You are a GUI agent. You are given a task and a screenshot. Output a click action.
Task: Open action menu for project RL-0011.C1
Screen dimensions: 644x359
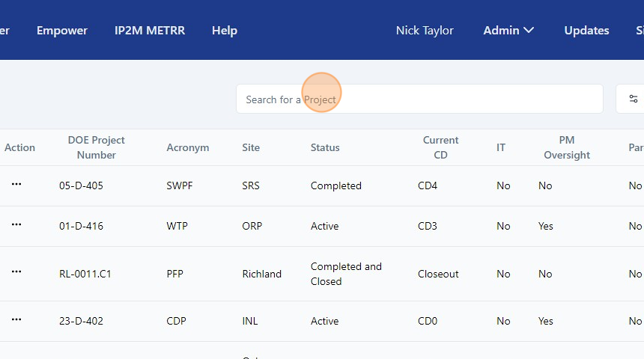pyautogui.click(x=16, y=273)
